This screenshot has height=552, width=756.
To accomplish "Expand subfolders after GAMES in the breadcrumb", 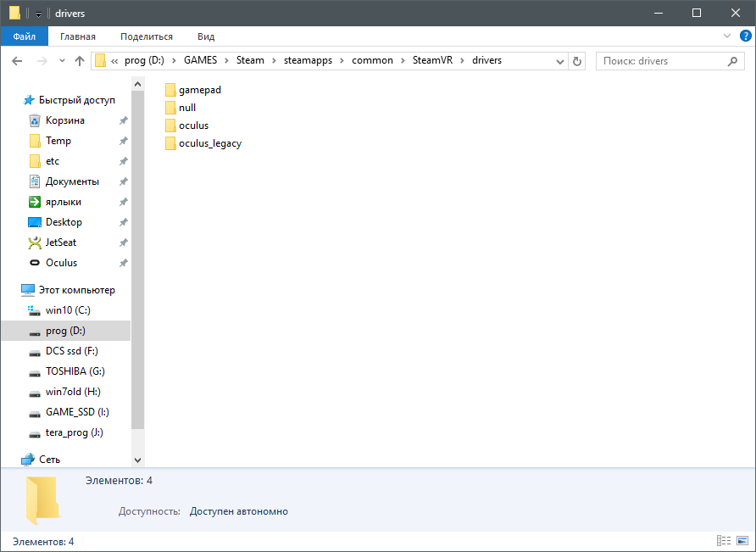I will [x=226, y=61].
